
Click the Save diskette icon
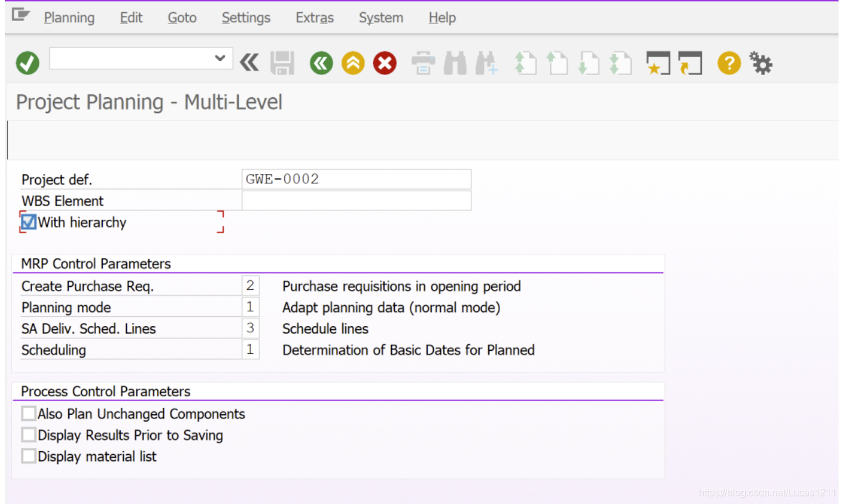(x=283, y=63)
